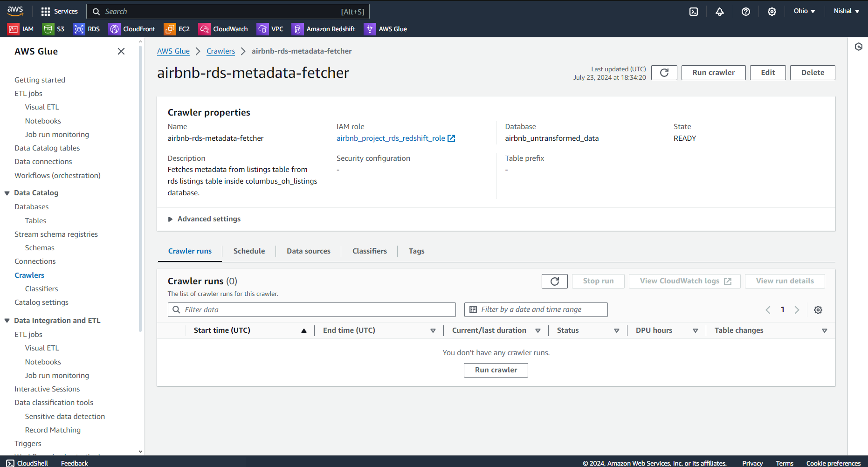Screen dimensions: 868x467
Task: Click the Delete crawler button
Action: tap(813, 73)
